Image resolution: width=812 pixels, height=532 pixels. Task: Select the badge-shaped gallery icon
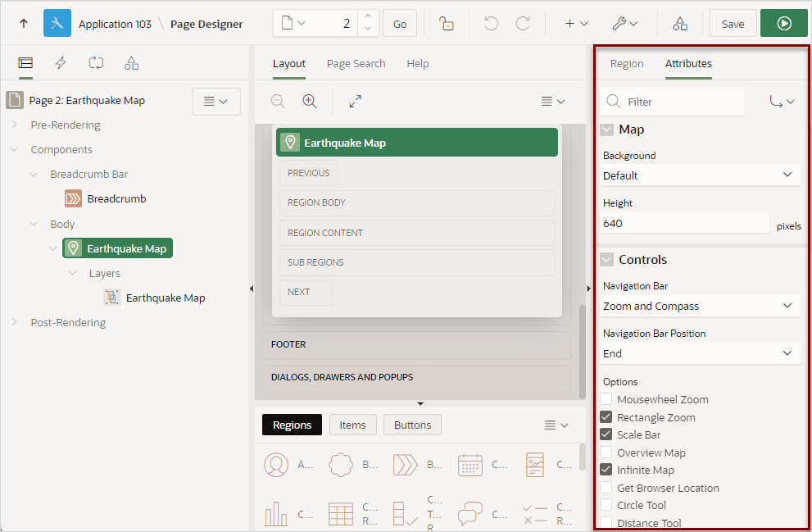coord(341,465)
